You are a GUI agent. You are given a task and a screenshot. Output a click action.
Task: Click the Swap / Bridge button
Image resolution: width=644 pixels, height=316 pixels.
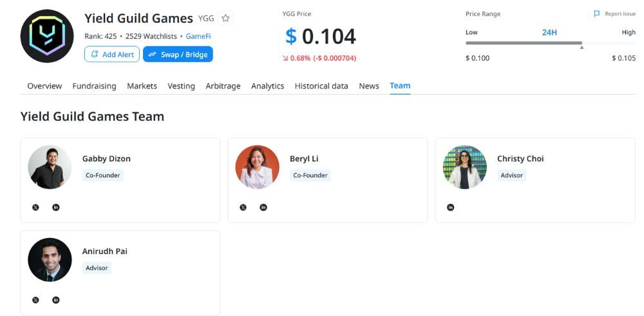[178, 54]
